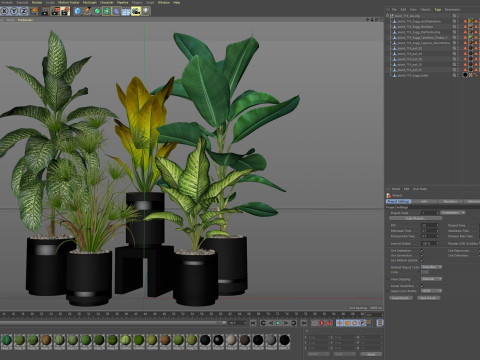Toggle Autokeying in the timeline bar
This screenshot has width=480, height=360.
point(329,323)
